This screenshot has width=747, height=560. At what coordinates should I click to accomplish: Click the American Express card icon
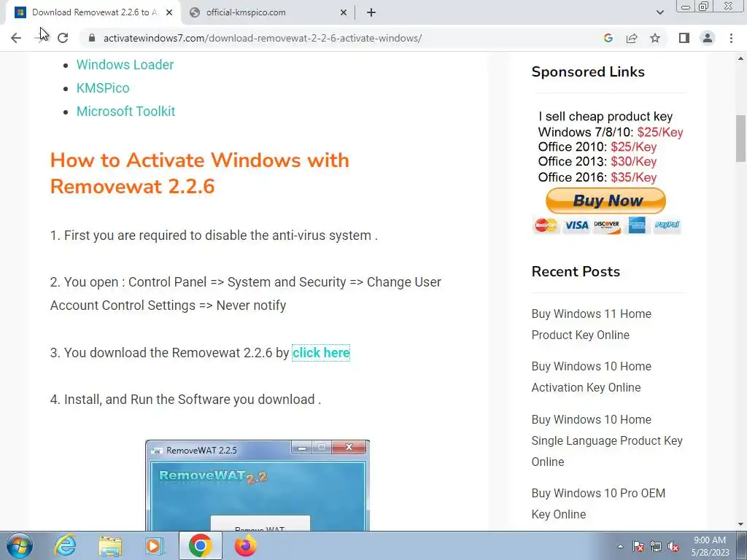coord(637,225)
